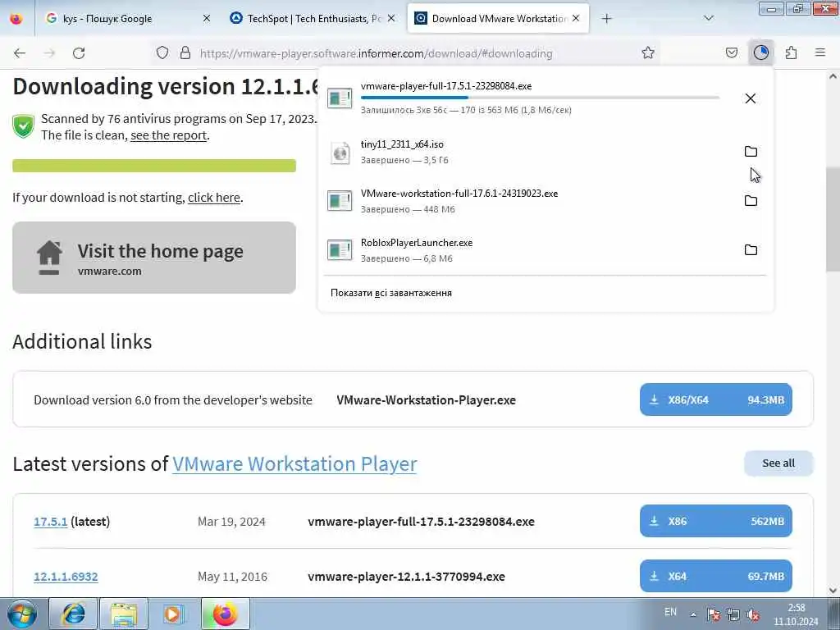
Task: Download X64 69.7MB installer
Action: pos(715,576)
